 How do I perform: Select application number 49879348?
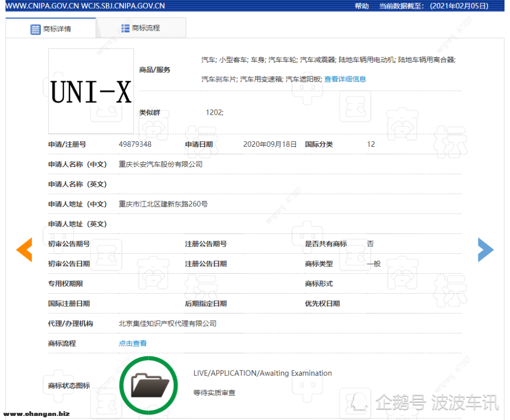(x=135, y=144)
